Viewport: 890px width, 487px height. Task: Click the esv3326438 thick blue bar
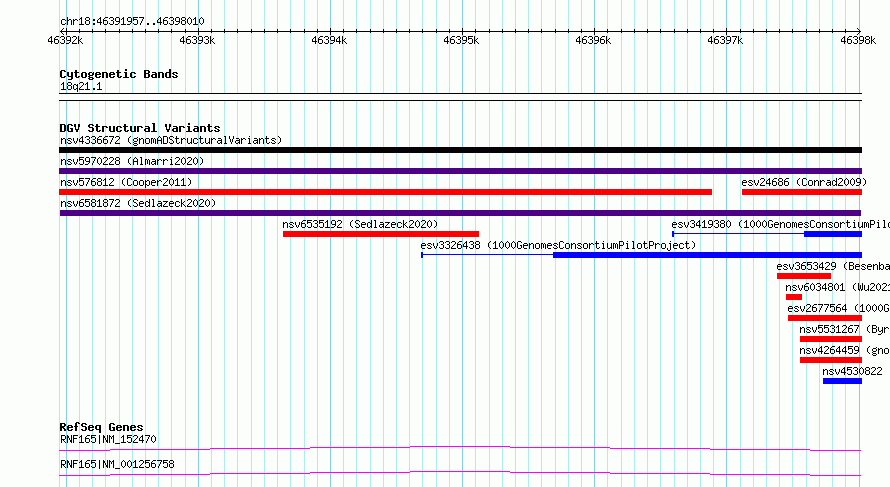point(707,255)
